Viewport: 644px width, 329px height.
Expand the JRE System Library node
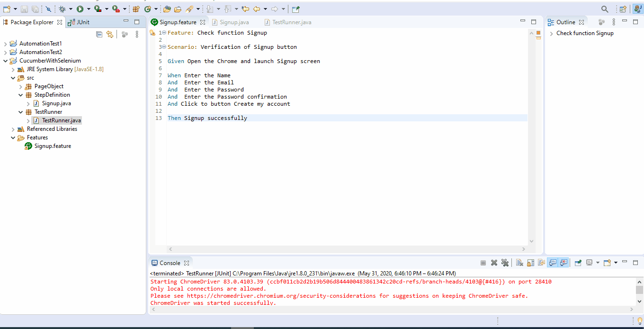point(13,69)
